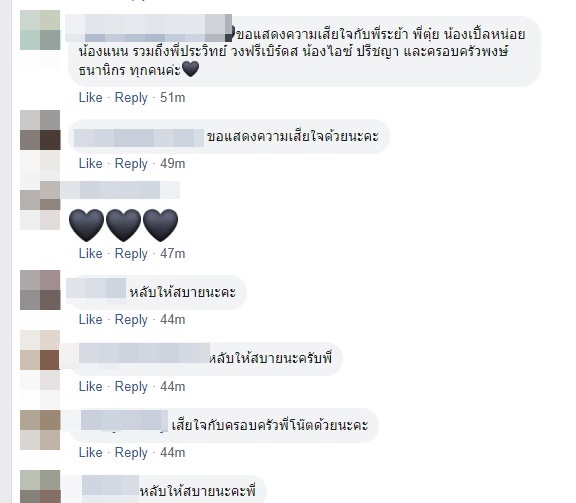Like the comment 'เสียใจกับครอบครัวพี่โน๊ตด้วยนะคะ'
This screenshot has height=503, width=576.
[x=90, y=453]
